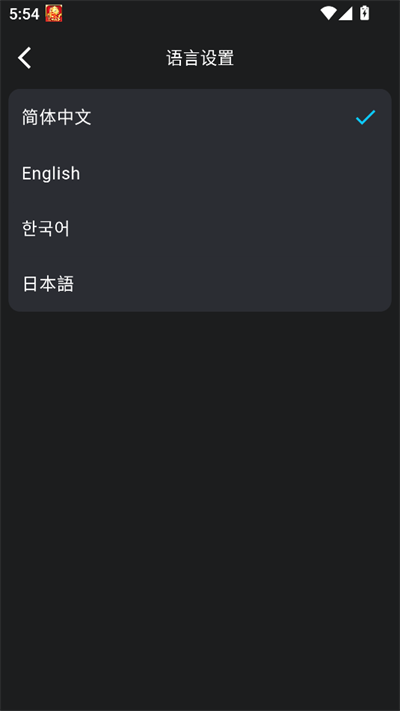The height and width of the screenshot is (711, 400).
Task: Tap the Wi-Fi status icon
Action: 328,13
